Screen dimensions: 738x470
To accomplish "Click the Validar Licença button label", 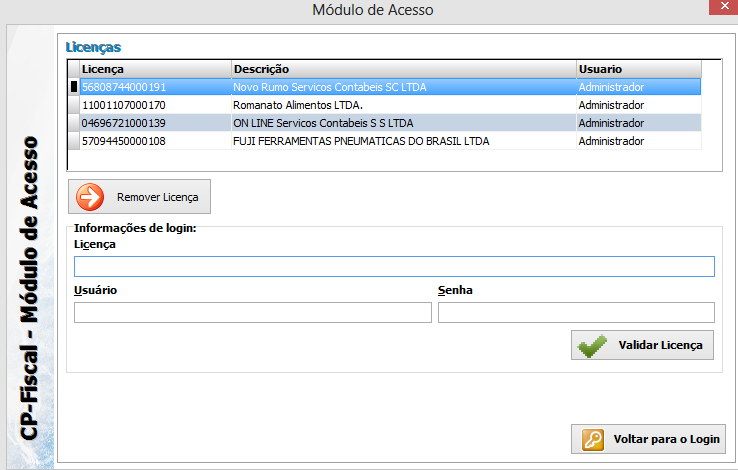I will coord(660,345).
